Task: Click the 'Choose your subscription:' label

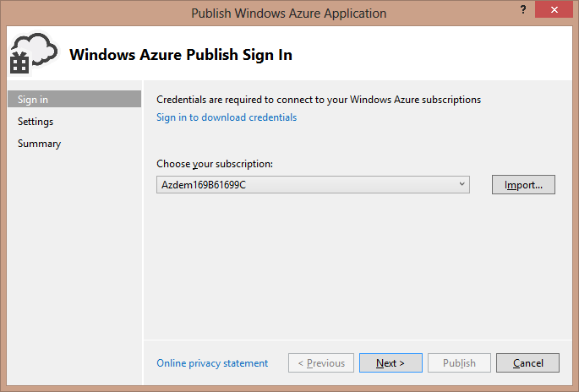Action: [215, 164]
